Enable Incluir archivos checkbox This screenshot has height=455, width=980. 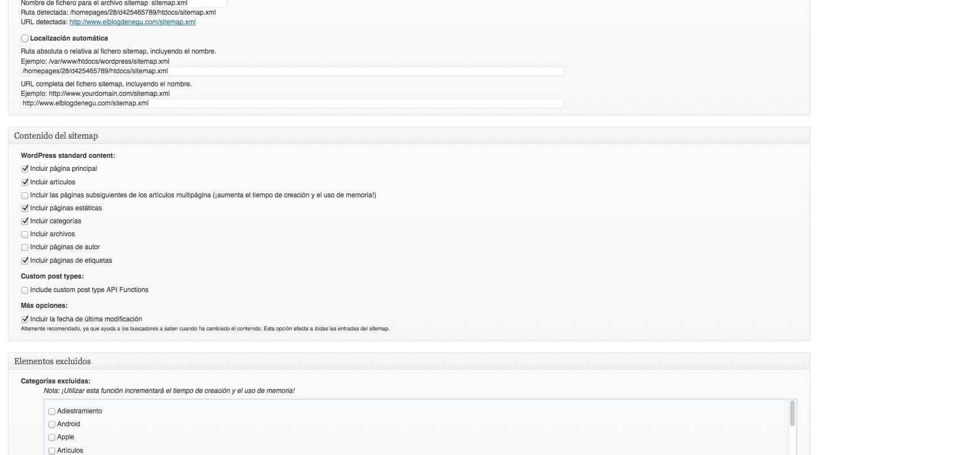25,235
